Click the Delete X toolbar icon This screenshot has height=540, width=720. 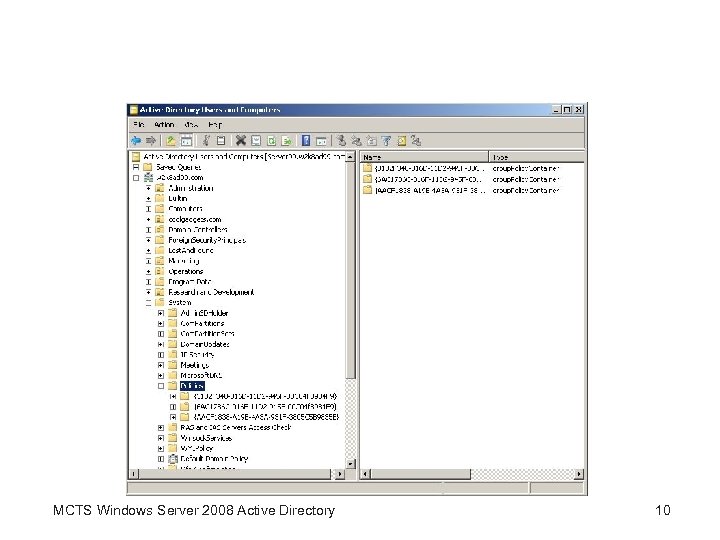pyautogui.click(x=241, y=141)
